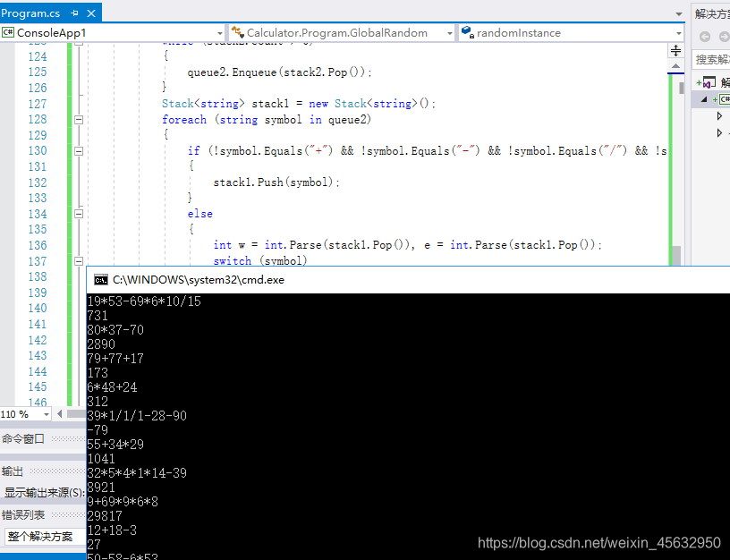Click the horizontal scroll left arrow
This screenshot has width=730, height=560.
(60, 414)
